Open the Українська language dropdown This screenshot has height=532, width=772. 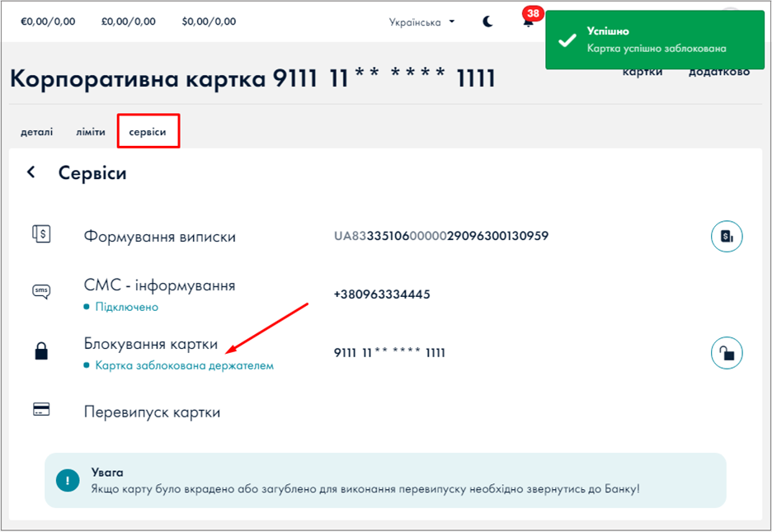coord(421,22)
